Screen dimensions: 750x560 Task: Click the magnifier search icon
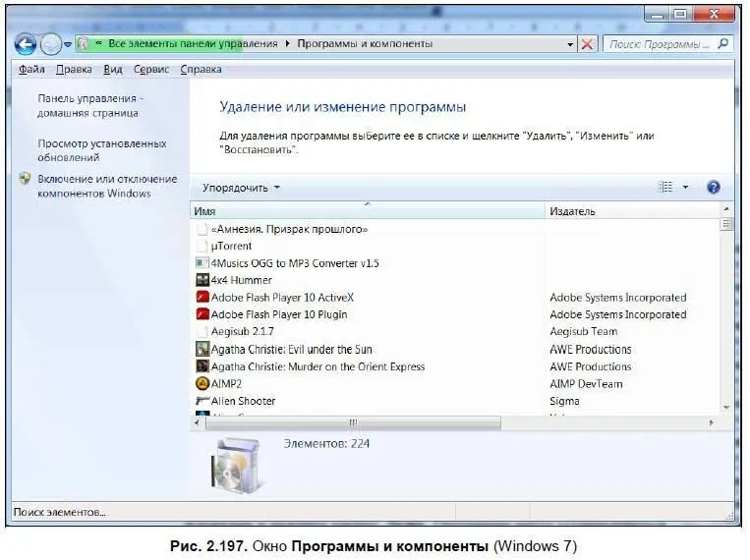tap(723, 44)
